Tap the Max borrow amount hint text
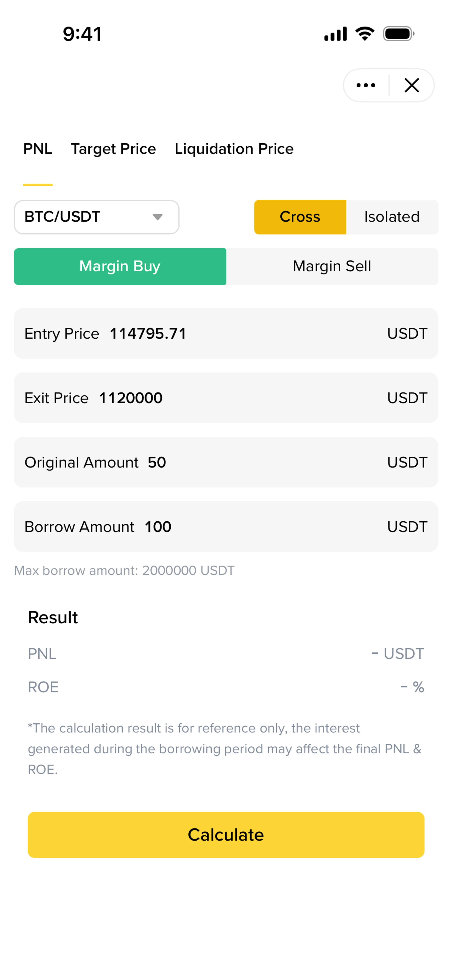The height and width of the screenshot is (980, 452). click(124, 571)
